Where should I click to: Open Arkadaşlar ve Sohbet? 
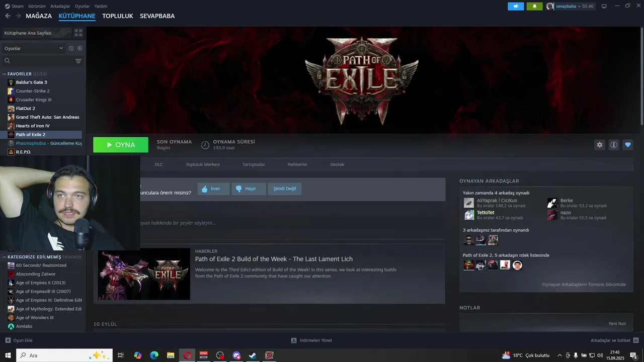[x=614, y=340]
